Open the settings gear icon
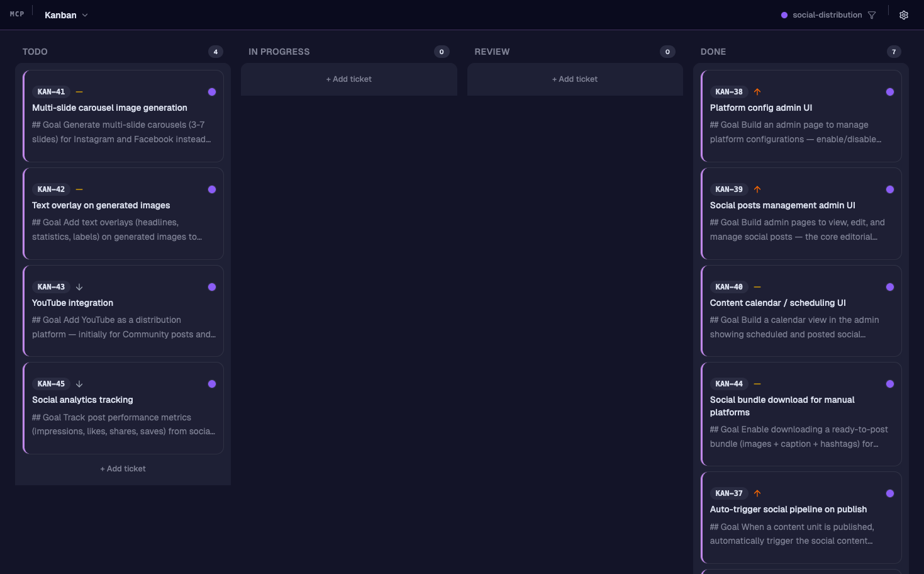Viewport: 924px width, 574px height. pyautogui.click(x=904, y=15)
